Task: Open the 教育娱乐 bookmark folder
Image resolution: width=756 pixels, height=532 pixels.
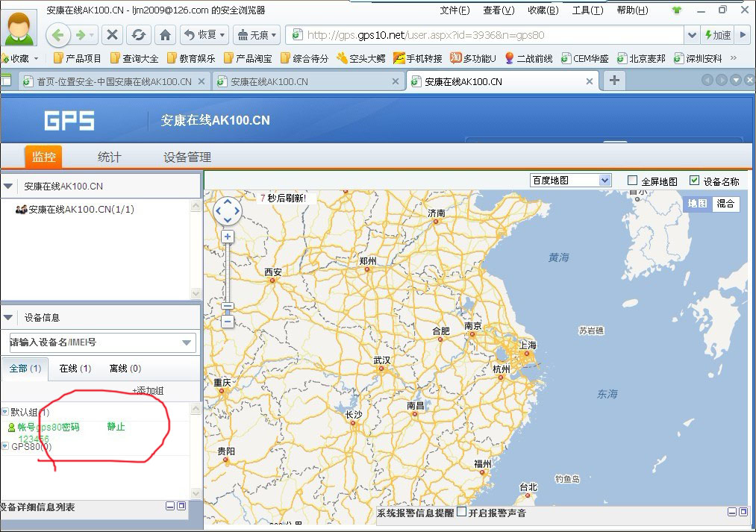Action: pos(191,58)
